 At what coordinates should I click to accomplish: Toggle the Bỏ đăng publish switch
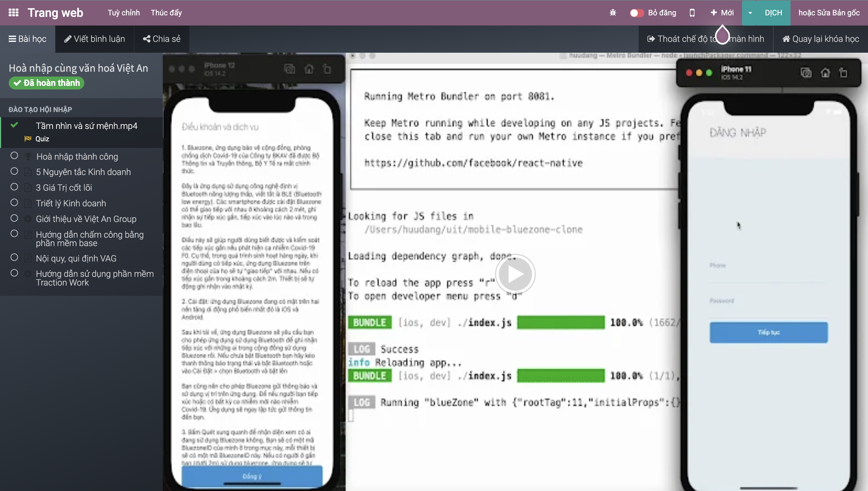(x=636, y=13)
